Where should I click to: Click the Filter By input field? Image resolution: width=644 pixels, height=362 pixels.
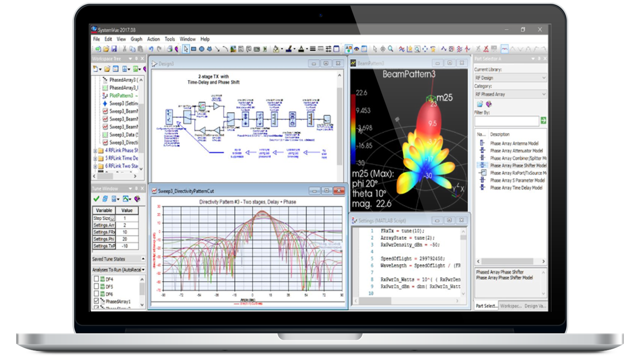tap(507, 120)
